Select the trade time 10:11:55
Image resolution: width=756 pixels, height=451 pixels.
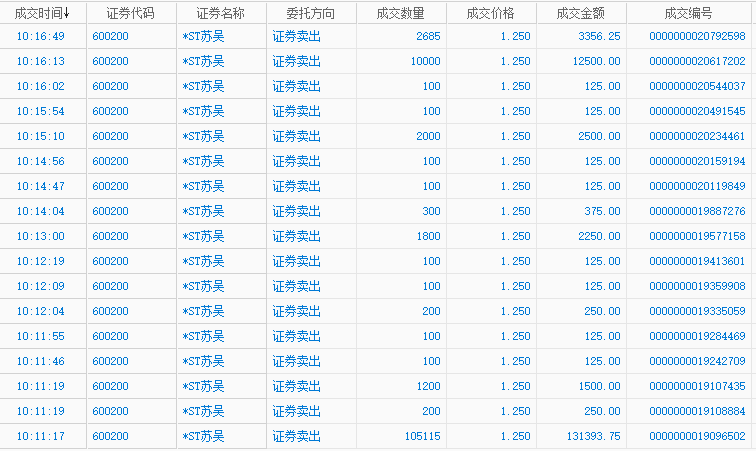click(40, 336)
